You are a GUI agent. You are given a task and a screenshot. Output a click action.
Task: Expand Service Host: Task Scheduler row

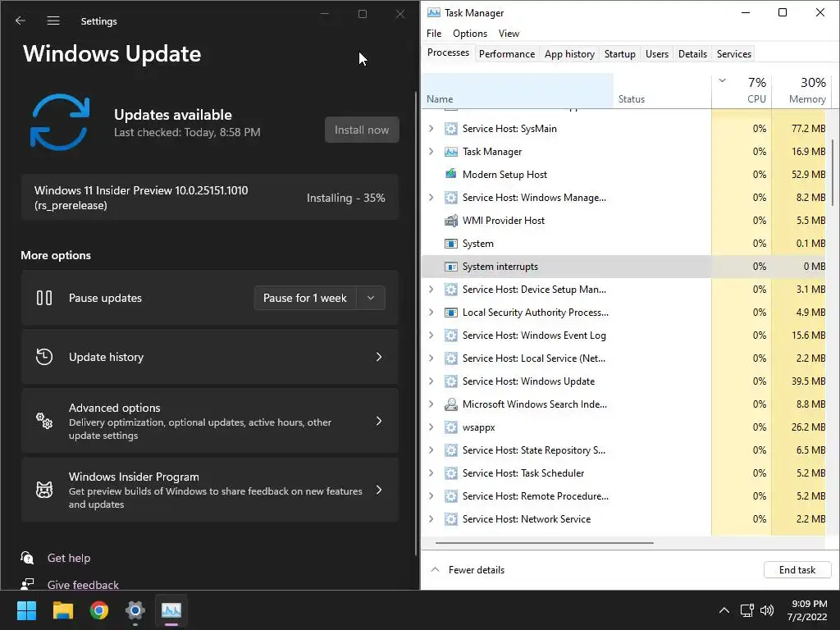(431, 473)
